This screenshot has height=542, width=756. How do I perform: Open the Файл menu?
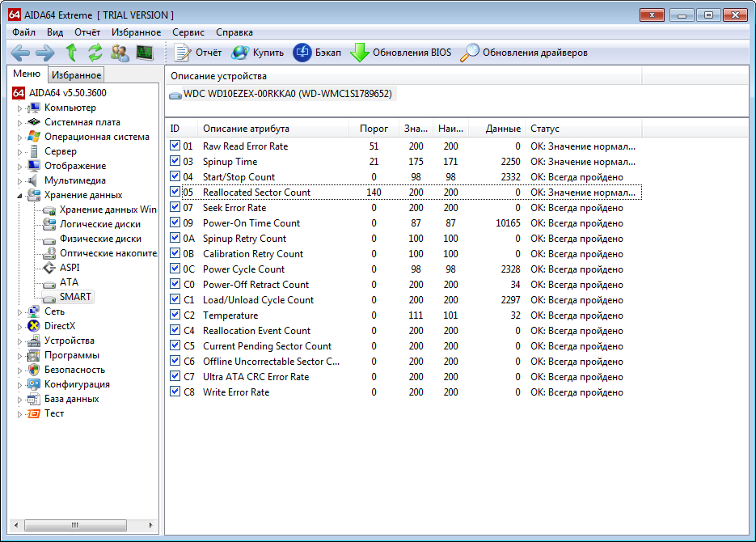click(x=23, y=32)
